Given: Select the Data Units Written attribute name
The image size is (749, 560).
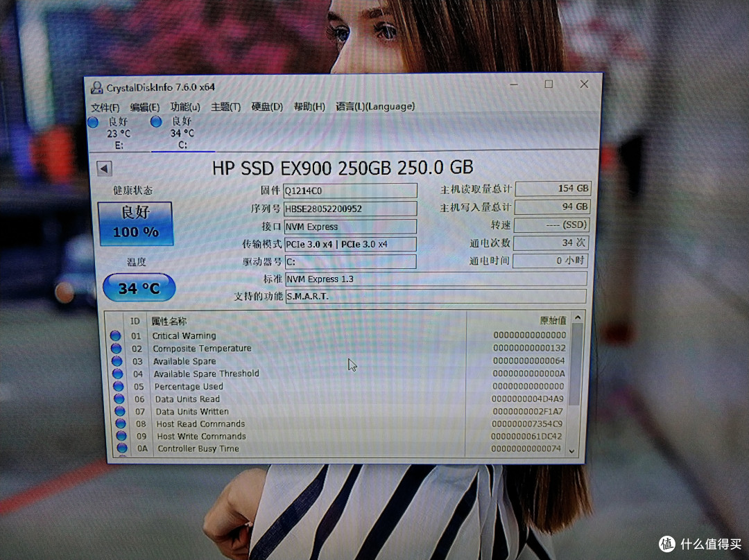Looking at the screenshot, I should pyautogui.click(x=192, y=412).
